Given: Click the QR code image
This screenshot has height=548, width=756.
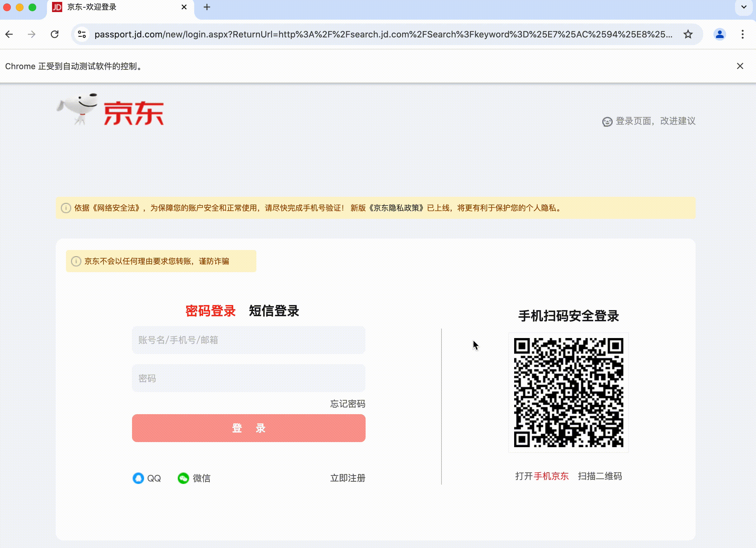Looking at the screenshot, I should (x=568, y=392).
